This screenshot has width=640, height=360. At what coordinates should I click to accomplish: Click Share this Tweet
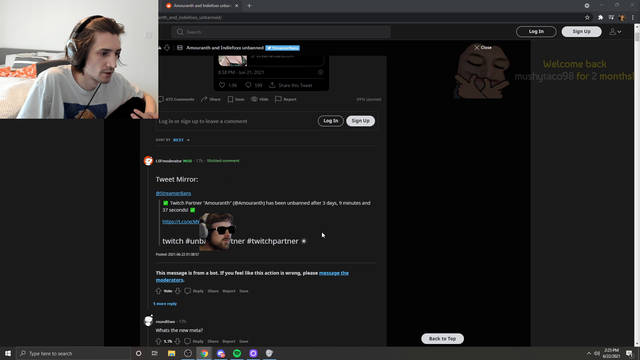(x=291, y=85)
